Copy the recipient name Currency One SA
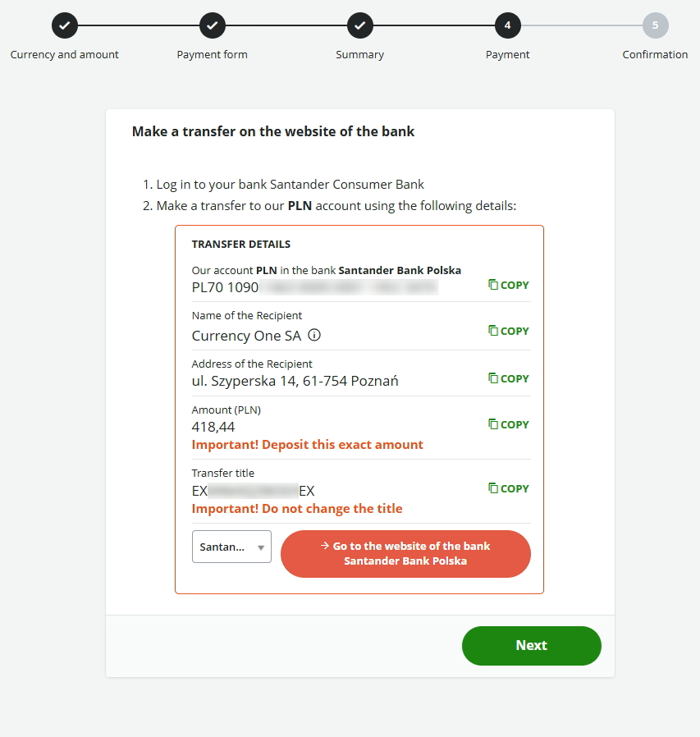This screenshot has height=737, width=700. 509,331
